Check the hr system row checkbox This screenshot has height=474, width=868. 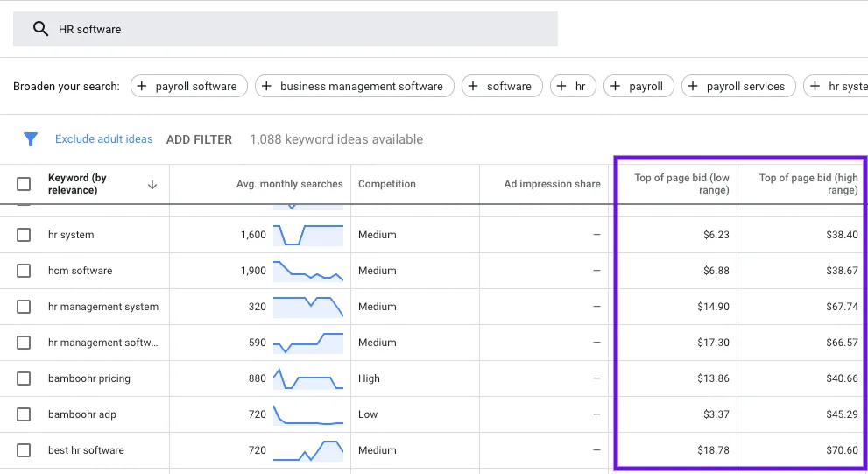[x=24, y=235]
